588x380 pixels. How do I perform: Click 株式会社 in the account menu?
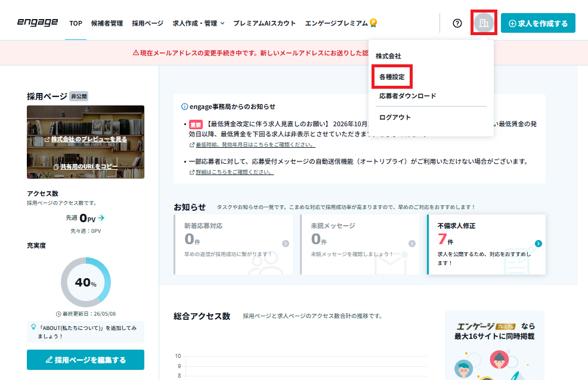[x=388, y=56]
